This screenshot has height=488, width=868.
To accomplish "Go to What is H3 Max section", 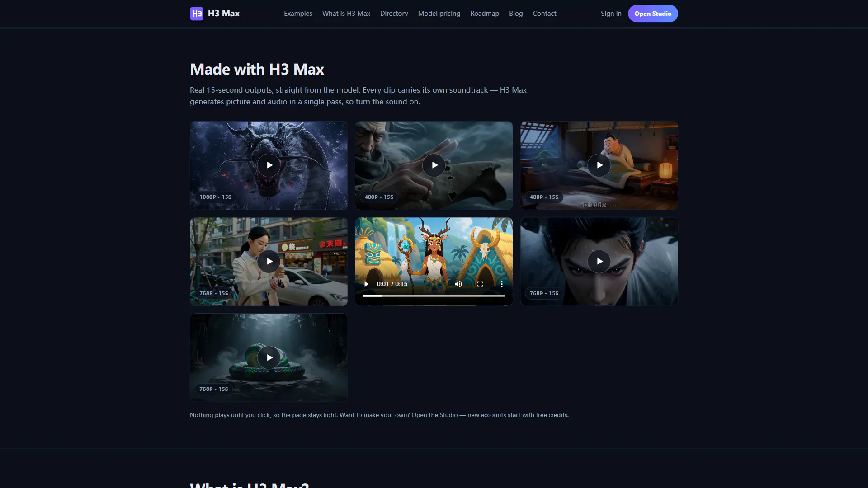I will [346, 14].
